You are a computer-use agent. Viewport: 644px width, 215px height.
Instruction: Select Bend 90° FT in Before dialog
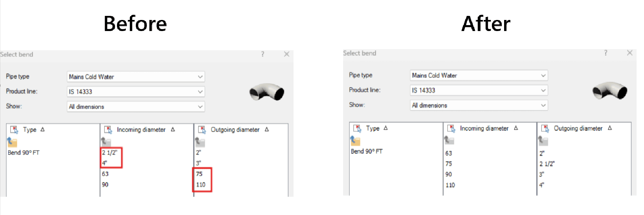point(24,153)
